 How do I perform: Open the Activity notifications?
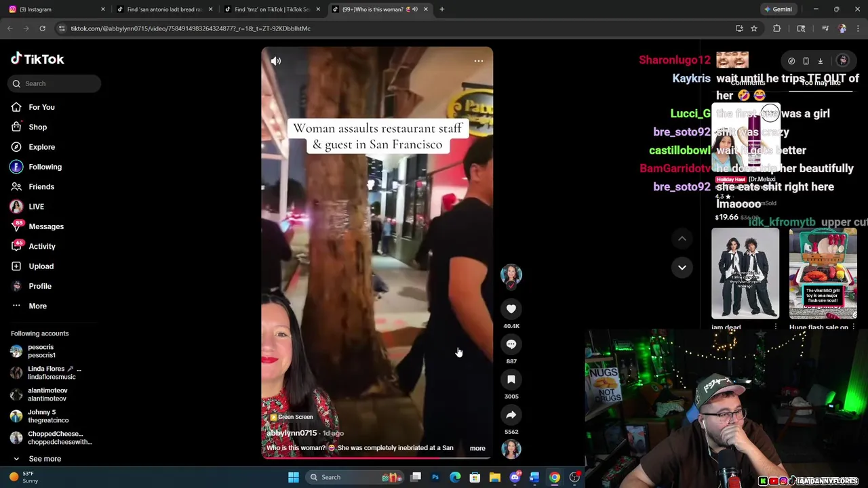point(42,246)
